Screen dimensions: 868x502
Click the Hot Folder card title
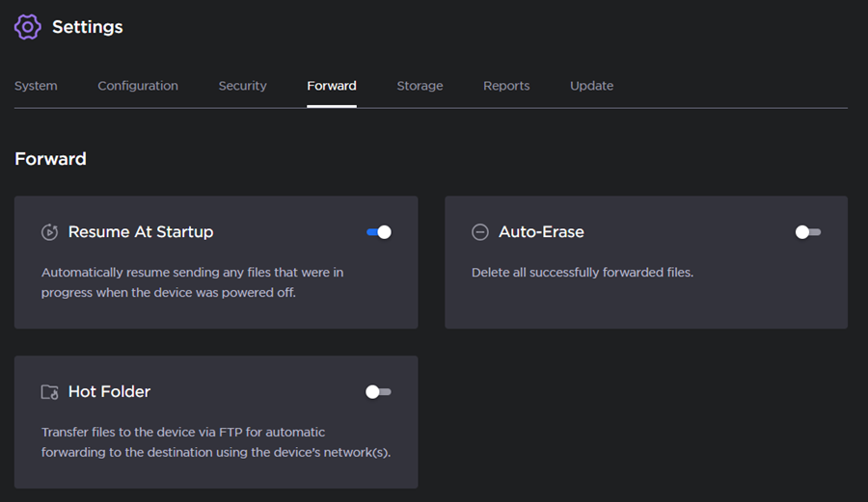pos(109,392)
